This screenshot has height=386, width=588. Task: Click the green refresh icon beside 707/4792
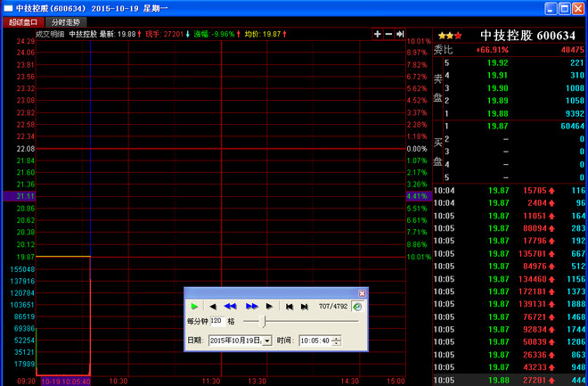point(357,306)
